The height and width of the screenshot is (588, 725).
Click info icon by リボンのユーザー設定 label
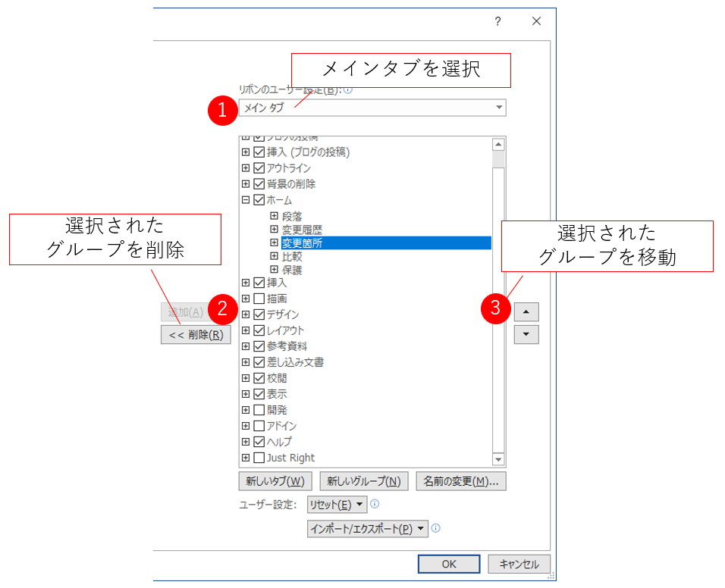pos(348,89)
